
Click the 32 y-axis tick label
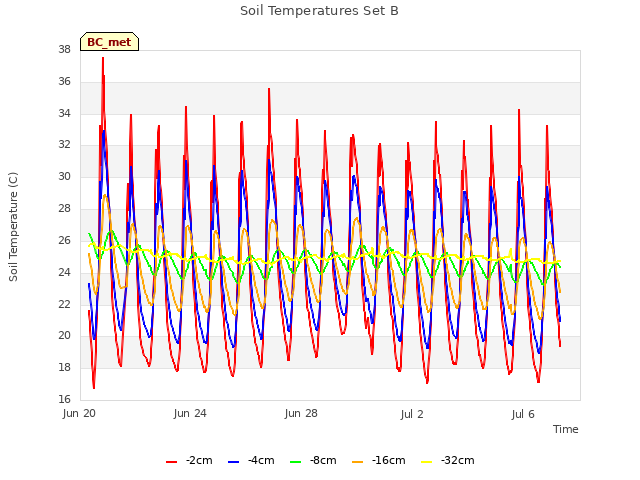click(64, 144)
